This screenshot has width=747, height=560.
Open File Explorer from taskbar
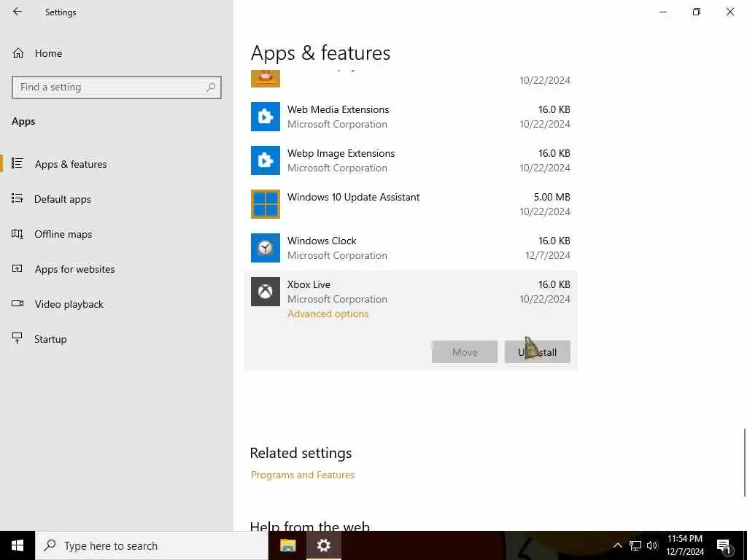pyautogui.click(x=287, y=545)
